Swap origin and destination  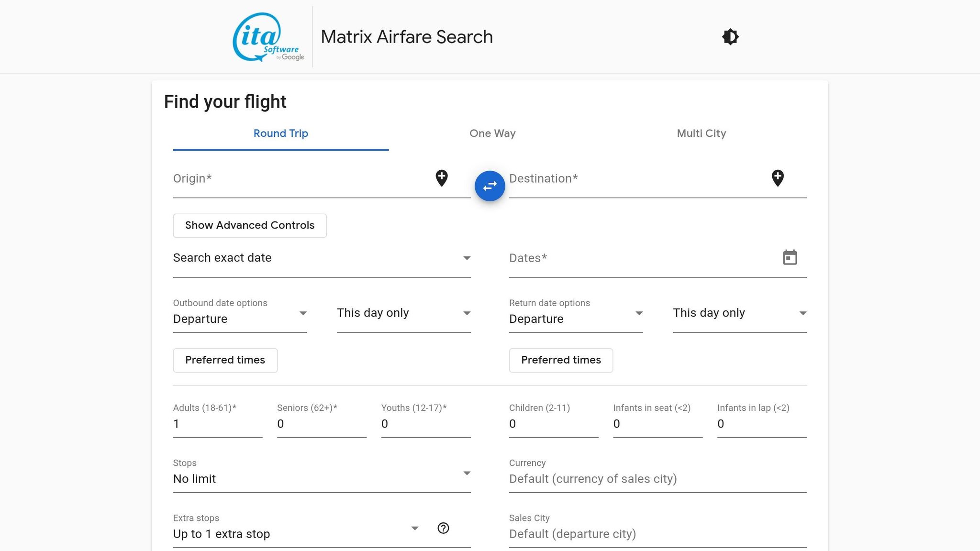tap(490, 186)
